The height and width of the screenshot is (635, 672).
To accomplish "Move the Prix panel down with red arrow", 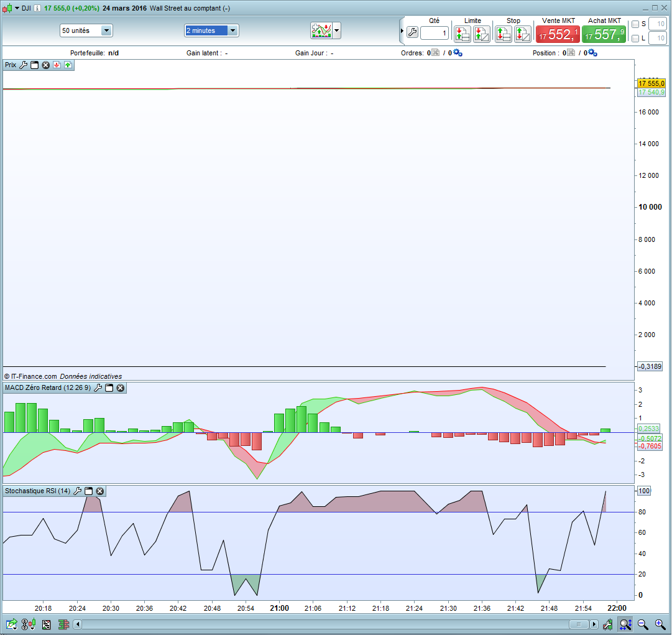I will (x=57, y=65).
